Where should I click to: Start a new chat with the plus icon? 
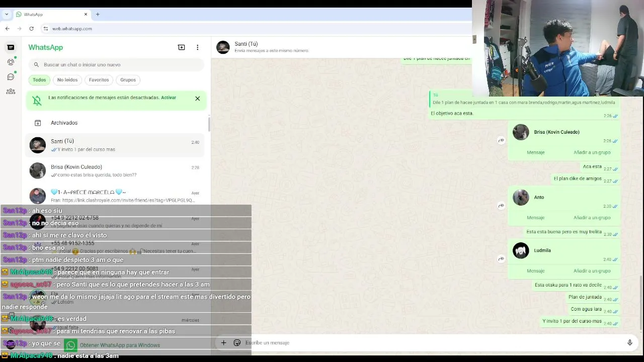(182, 47)
